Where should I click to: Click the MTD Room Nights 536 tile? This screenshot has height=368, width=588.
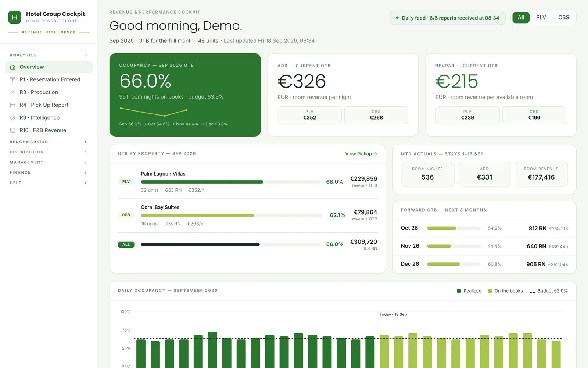[427, 174]
